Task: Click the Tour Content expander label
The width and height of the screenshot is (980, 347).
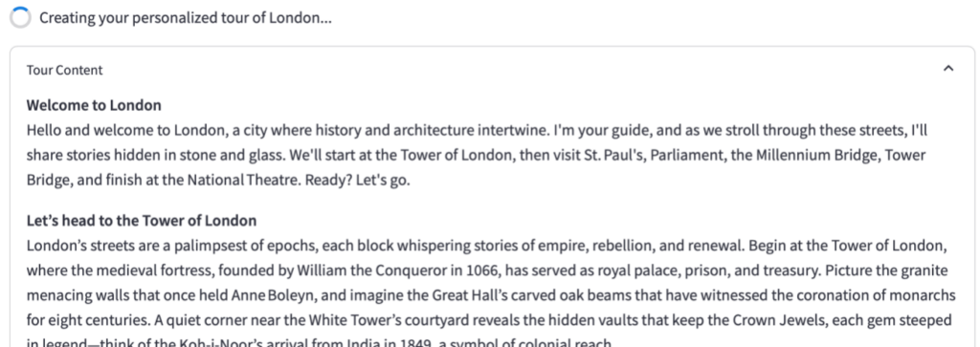Action: pos(64,70)
